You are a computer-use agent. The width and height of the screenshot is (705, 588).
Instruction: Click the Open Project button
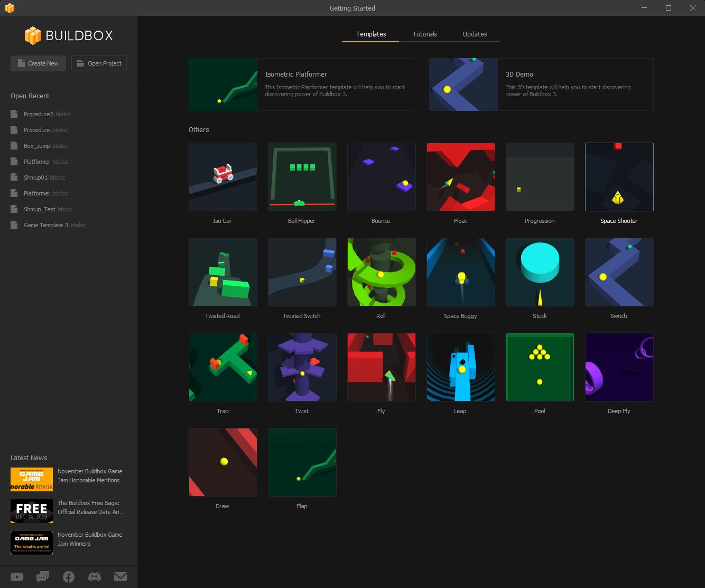coord(99,63)
